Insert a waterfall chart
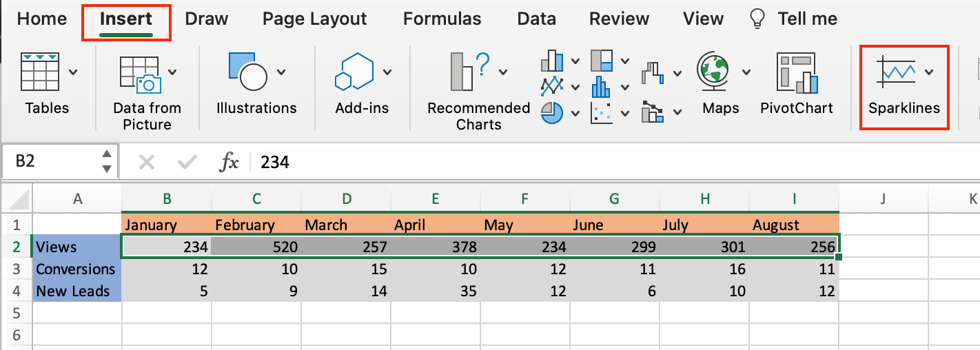The image size is (980, 350). pos(652,72)
